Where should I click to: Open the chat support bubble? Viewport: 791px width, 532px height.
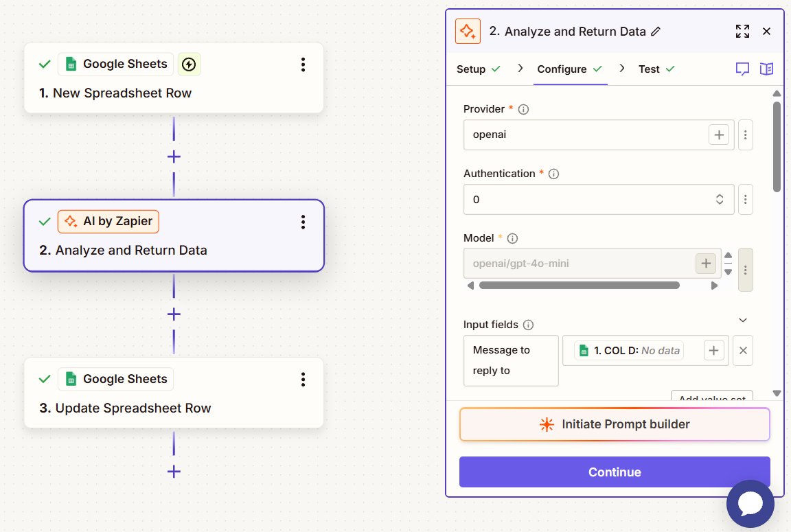750,503
